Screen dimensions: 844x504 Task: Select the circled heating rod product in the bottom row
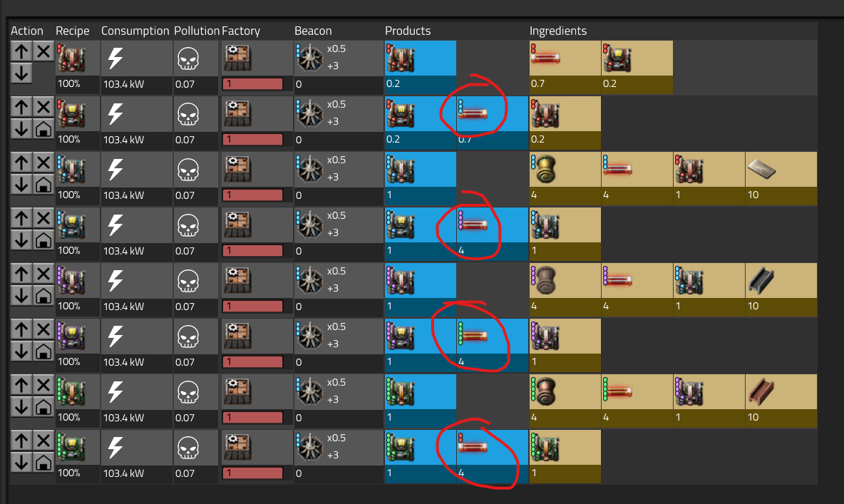[x=473, y=447]
